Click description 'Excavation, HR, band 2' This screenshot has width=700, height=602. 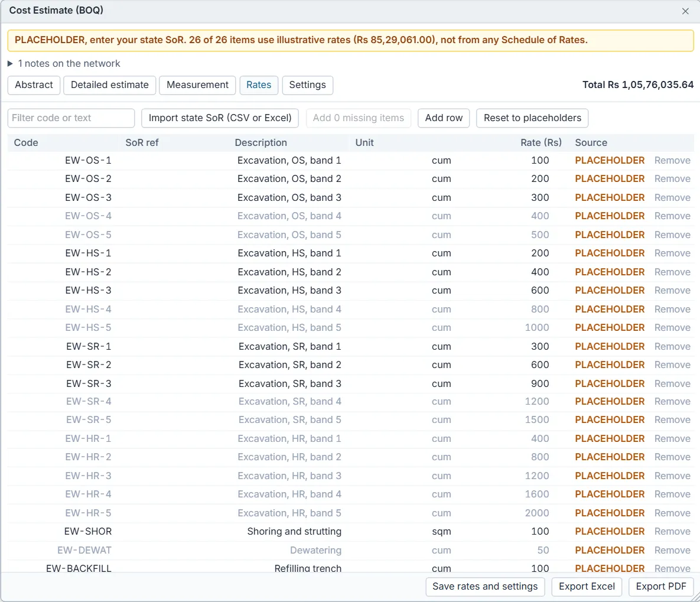pos(289,457)
